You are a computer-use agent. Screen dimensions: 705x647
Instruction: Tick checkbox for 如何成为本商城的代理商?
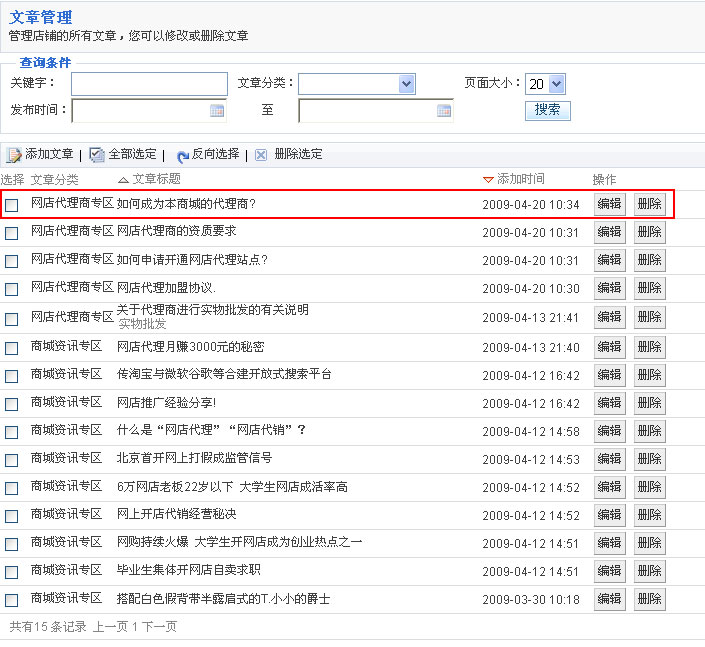click(x=12, y=205)
